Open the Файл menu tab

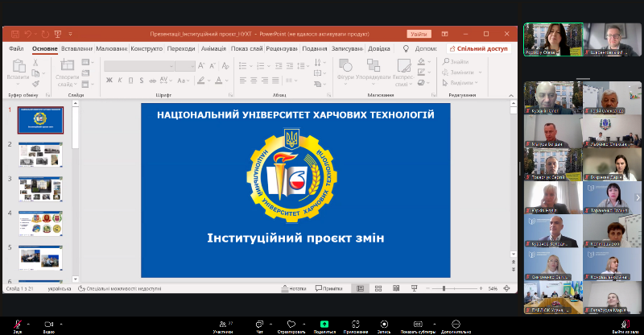click(16, 48)
